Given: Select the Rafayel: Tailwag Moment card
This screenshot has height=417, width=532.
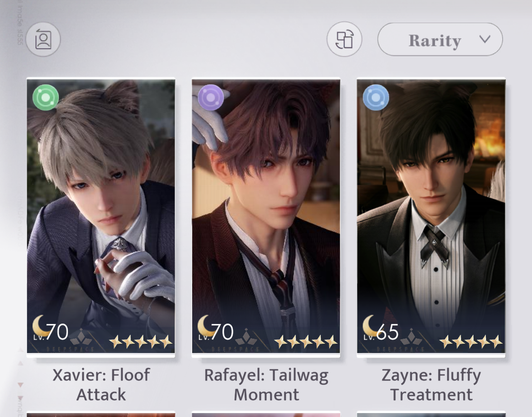Looking at the screenshot, I should pos(266,217).
